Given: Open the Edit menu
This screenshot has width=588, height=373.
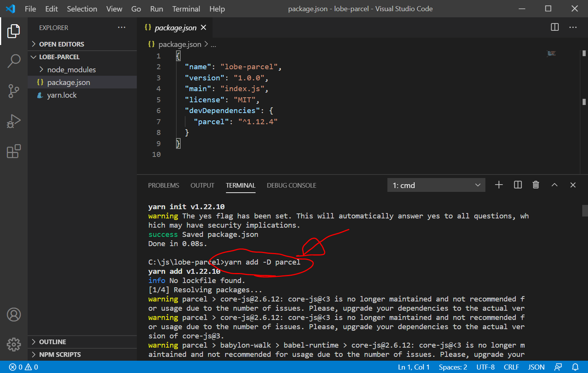Looking at the screenshot, I should click(51, 9).
